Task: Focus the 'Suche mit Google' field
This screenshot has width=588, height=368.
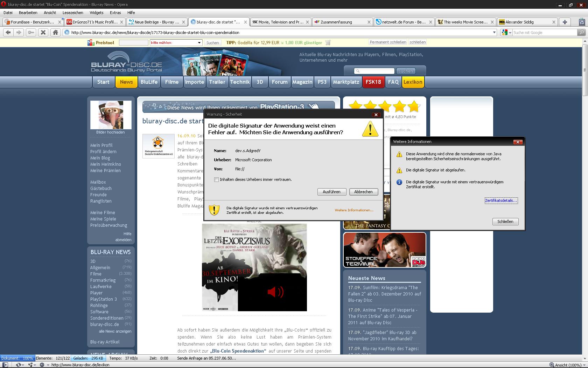Action: point(544,32)
